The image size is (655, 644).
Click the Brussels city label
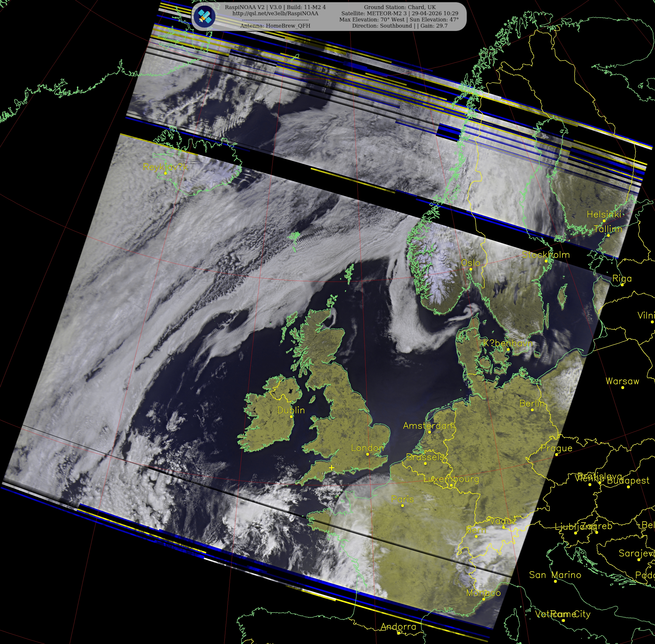tap(425, 457)
